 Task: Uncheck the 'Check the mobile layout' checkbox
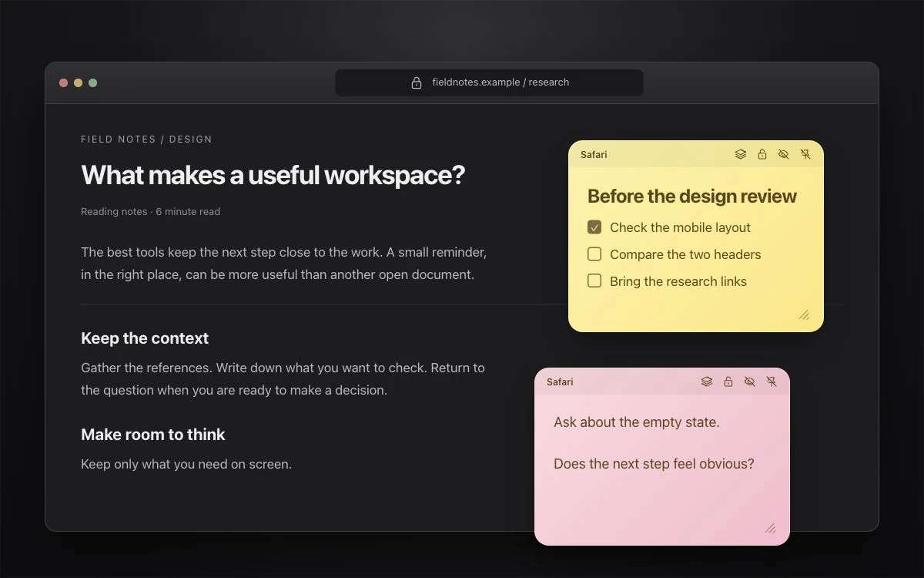(x=594, y=227)
